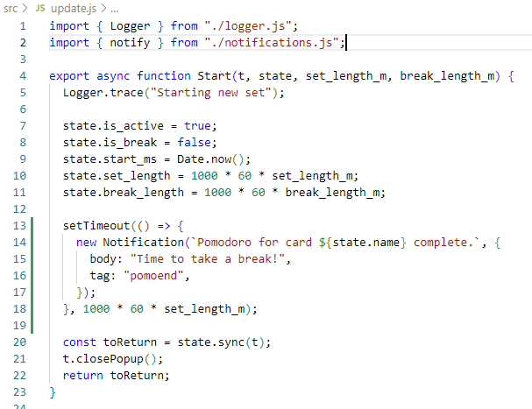Click line number 23 in the gutter
This screenshot has width=532, height=409.
click(19, 391)
